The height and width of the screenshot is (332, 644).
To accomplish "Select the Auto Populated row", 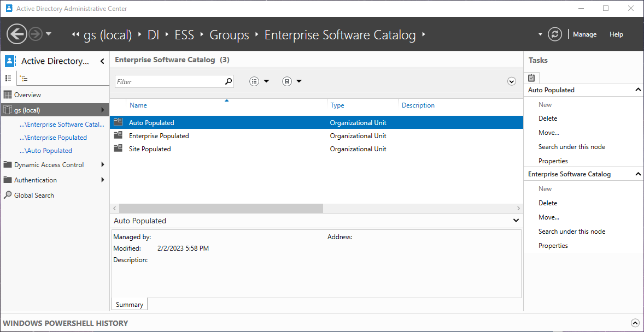I will point(316,122).
